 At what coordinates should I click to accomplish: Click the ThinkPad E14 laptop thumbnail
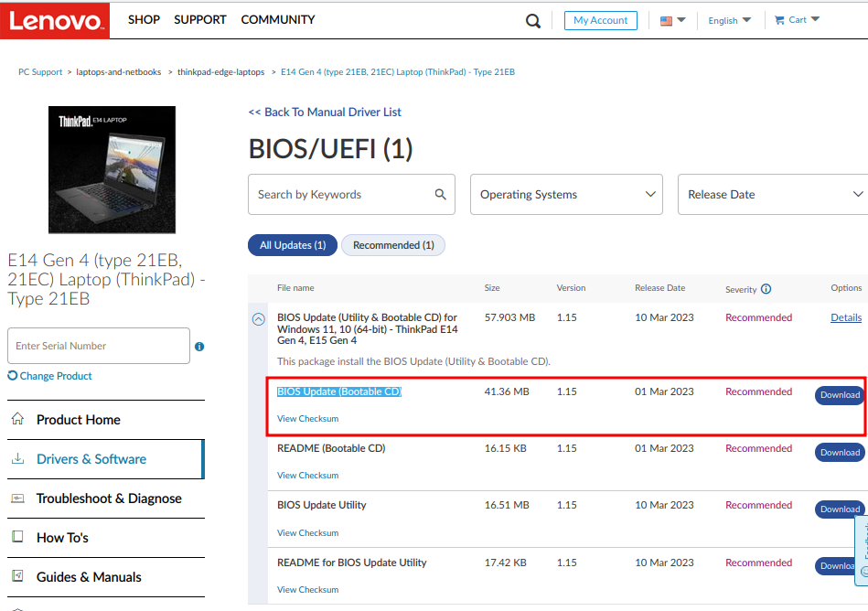pyautogui.click(x=112, y=169)
